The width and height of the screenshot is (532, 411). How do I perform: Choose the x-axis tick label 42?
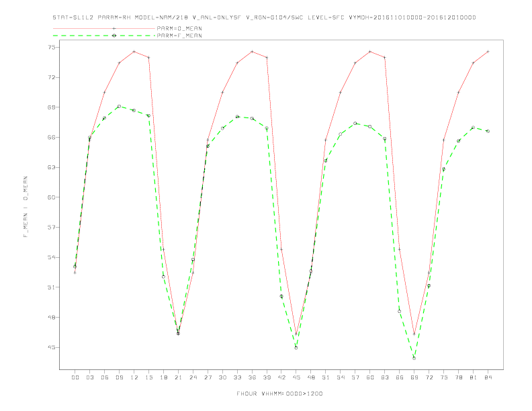coord(281,377)
